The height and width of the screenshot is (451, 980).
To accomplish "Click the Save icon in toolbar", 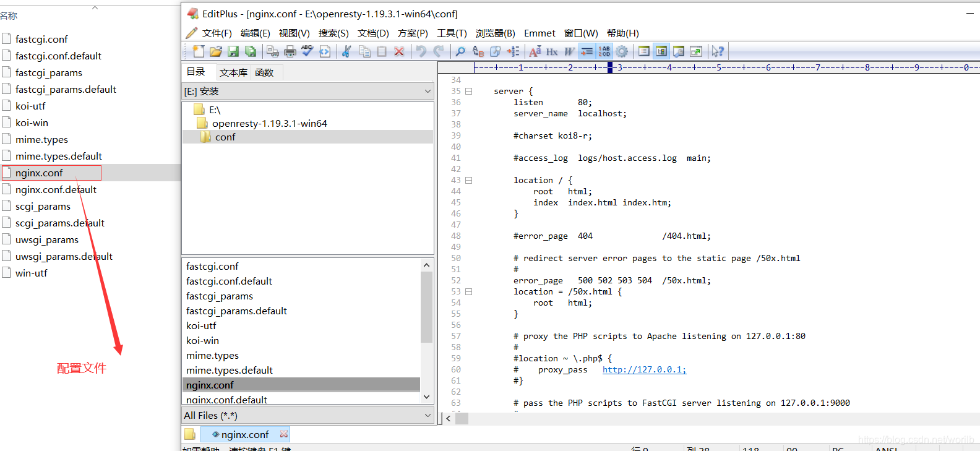I will pyautogui.click(x=233, y=51).
